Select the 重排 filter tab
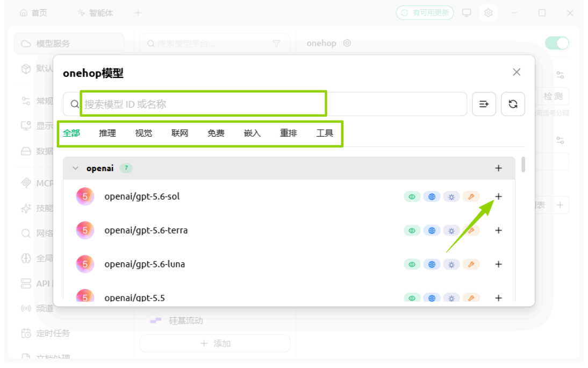588x368 pixels. point(289,133)
